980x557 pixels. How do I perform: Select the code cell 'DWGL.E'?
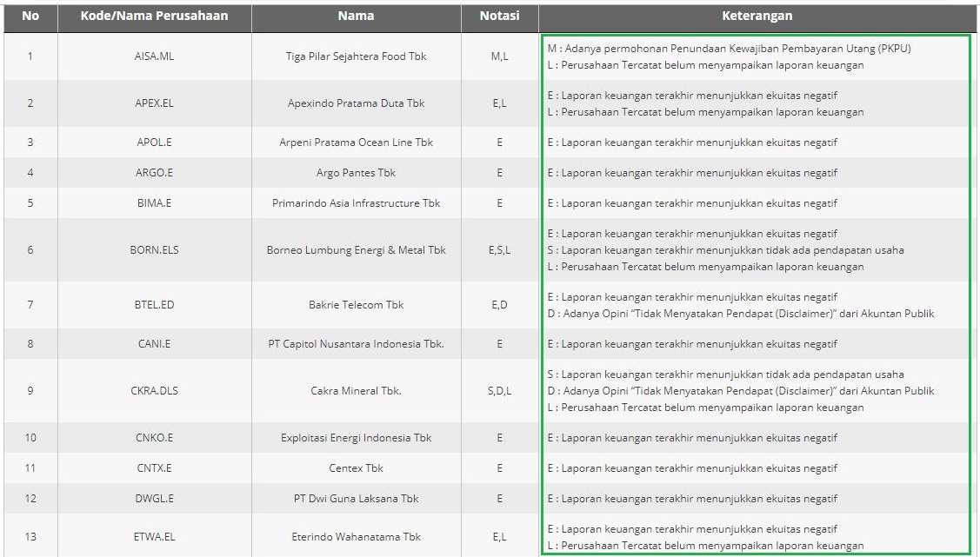point(155,499)
